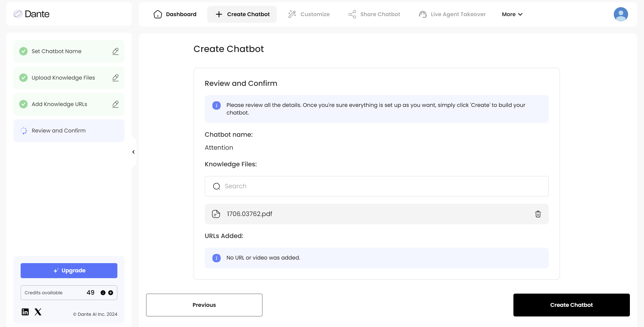This screenshot has width=644, height=327.
Task: Open the user profile avatar
Action: point(620,14)
